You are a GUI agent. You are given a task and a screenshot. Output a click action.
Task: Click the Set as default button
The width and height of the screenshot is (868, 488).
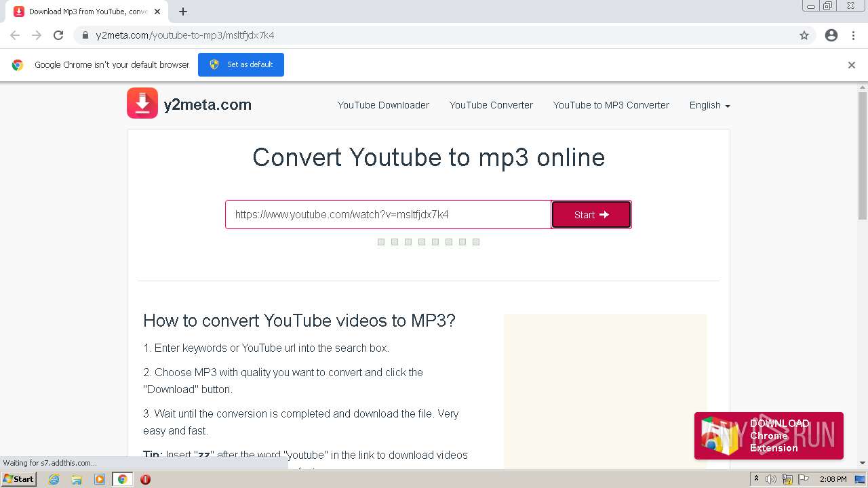tap(241, 64)
